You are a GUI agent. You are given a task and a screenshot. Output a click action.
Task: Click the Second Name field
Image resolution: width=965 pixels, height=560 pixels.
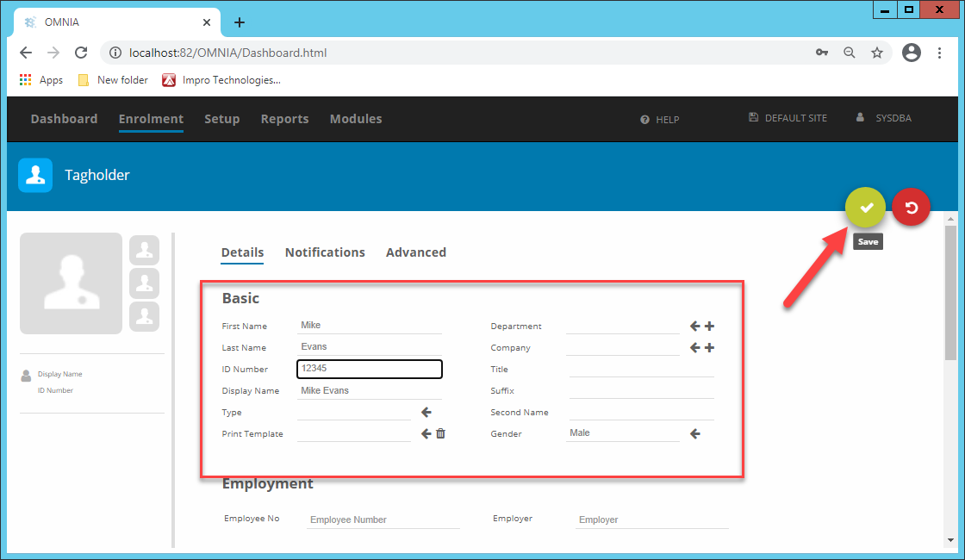(x=641, y=413)
